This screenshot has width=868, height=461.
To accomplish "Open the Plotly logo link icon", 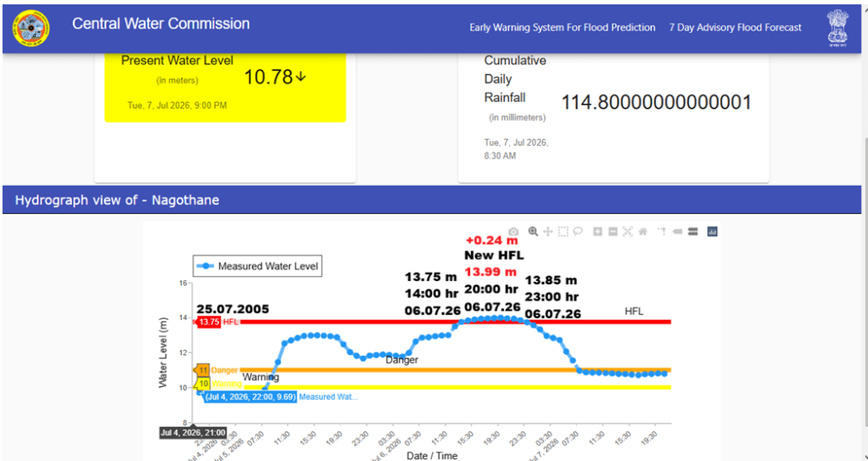I will click(712, 232).
